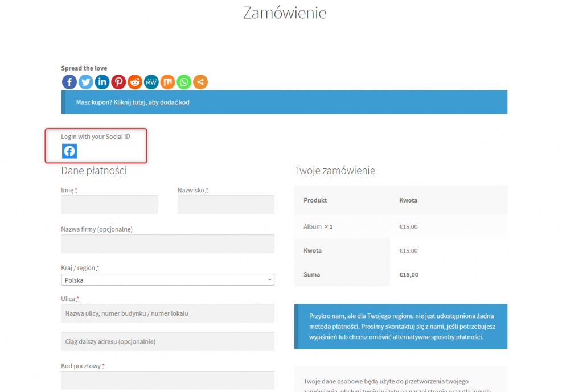Image resolution: width=583 pixels, height=392 pixels.
Task: Click the LinkedIn share icon
Action: point(102,82)
